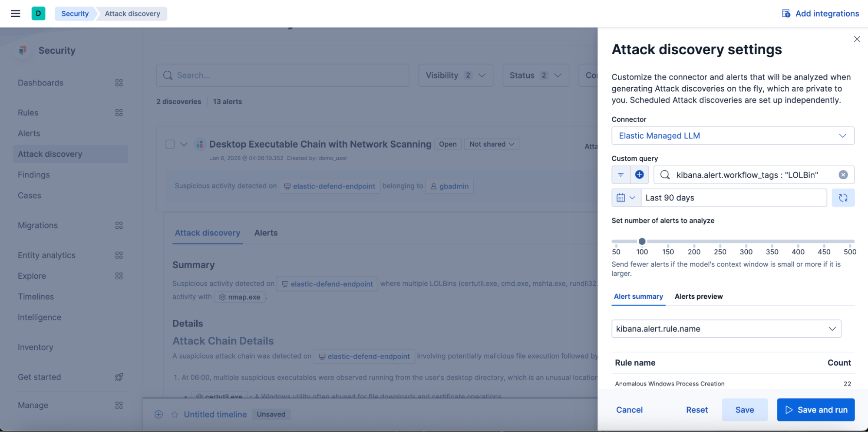Image resolution: width=868 pixels, height=432 pixels.
Task: Go to Alerts in sidebar
Action: (29, 133)
